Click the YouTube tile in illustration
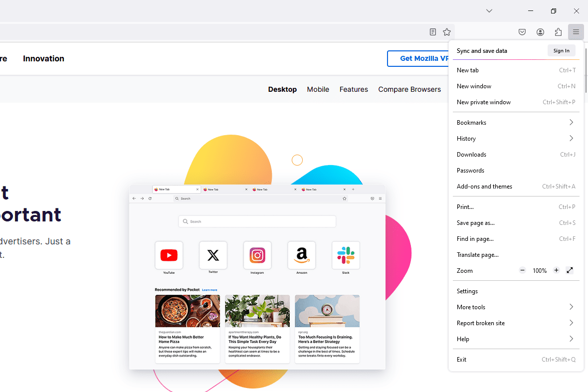This screenshot has width=588, height=392. click(x=169, y=255)
